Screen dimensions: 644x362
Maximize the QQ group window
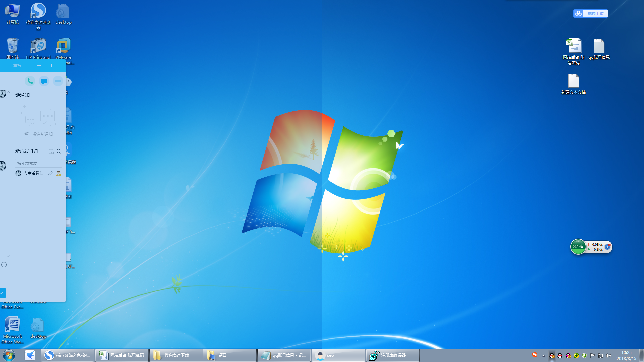click(50, 66)
